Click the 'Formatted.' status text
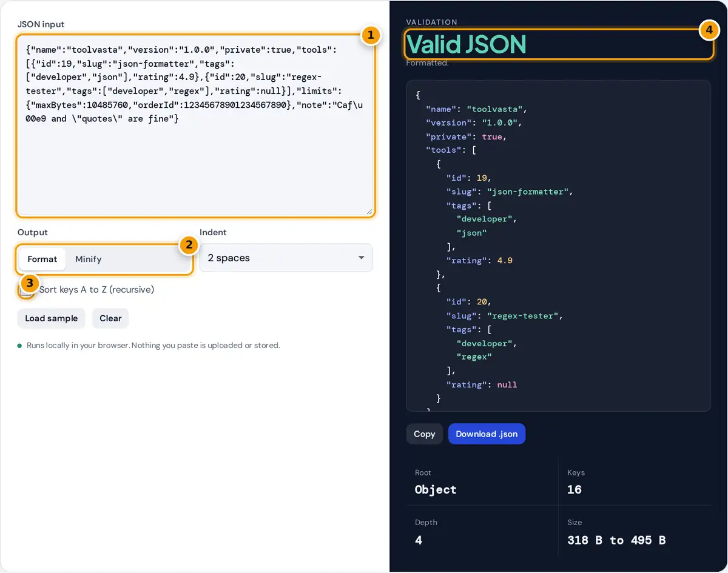728x573 pixels. click(x=427, y=62)
